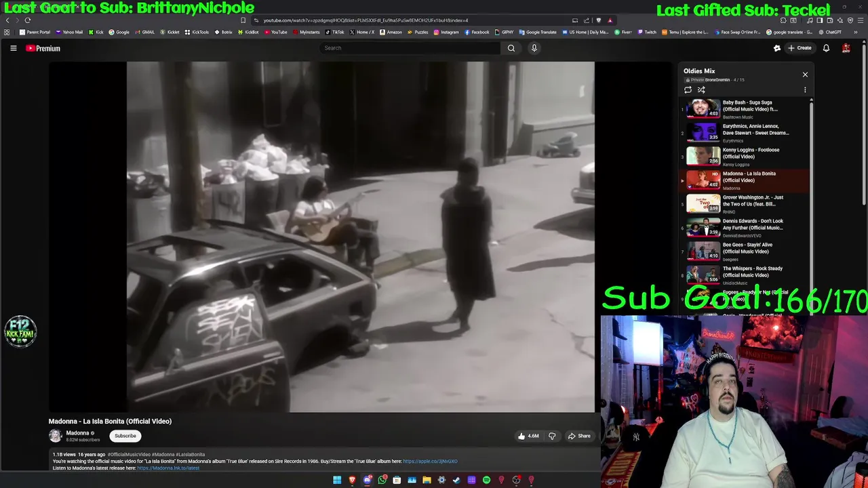
Task: Click the youtube.com address bar URL
Action: [x=366, y=20]
